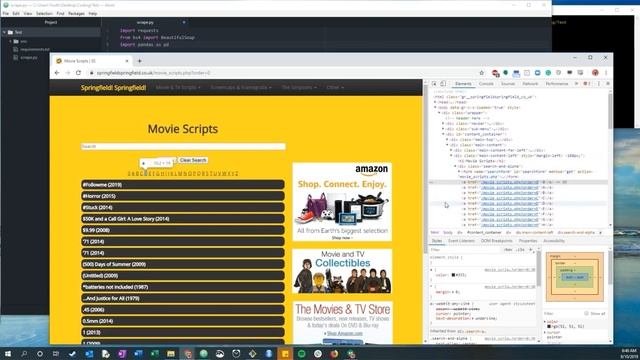
Task: Close the Movie Scripts browser tab
Action: coord(127,61)
